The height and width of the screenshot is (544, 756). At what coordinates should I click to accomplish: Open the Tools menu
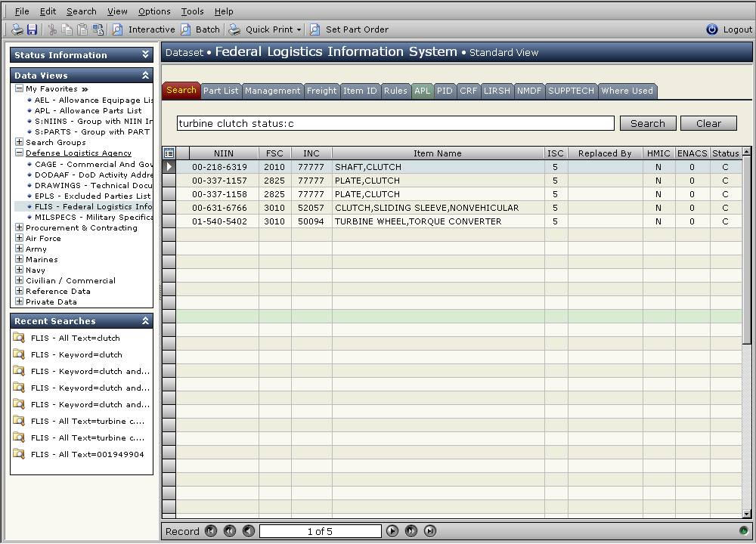coord(192,11)
